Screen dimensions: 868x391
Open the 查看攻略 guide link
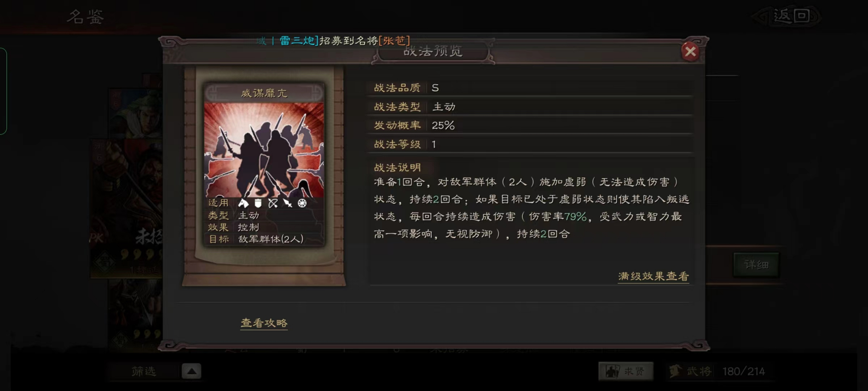click(264, 323)
